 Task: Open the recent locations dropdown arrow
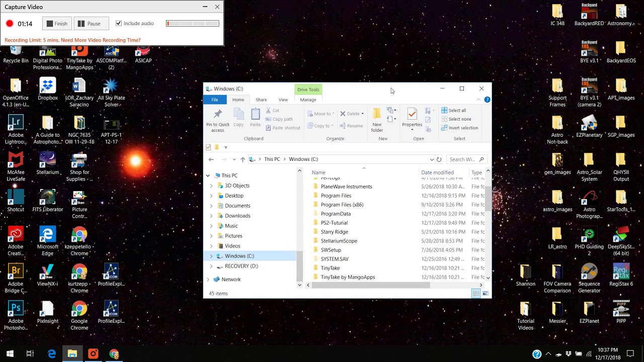tap(234, 159)
